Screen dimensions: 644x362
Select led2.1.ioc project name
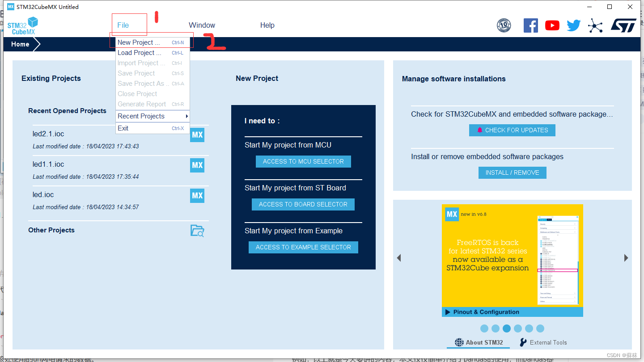(48, 134)
